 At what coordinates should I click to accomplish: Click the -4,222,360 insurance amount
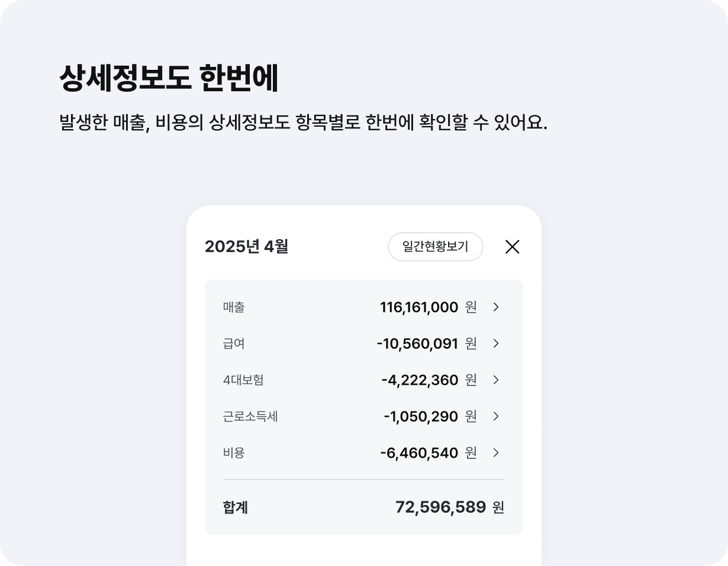point(420,380)
